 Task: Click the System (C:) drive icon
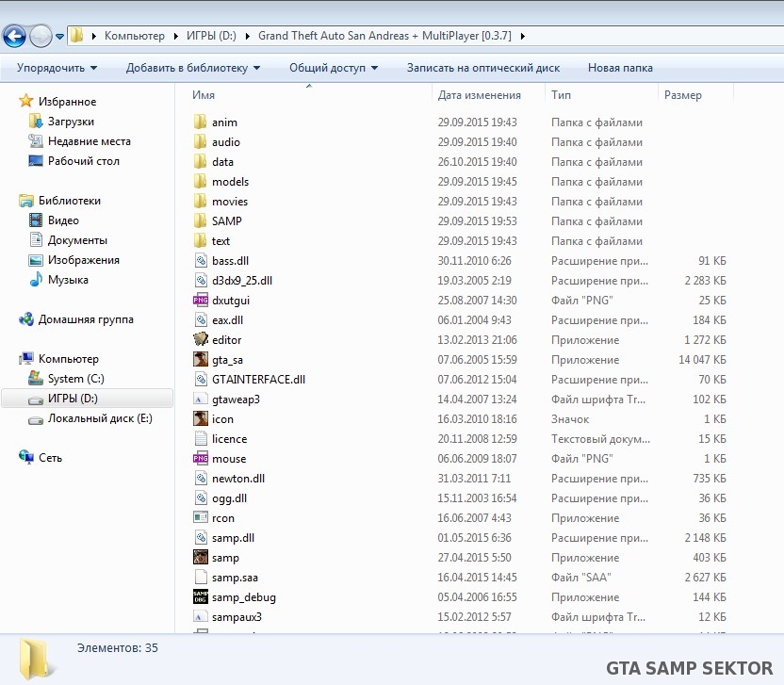point(36,379)
